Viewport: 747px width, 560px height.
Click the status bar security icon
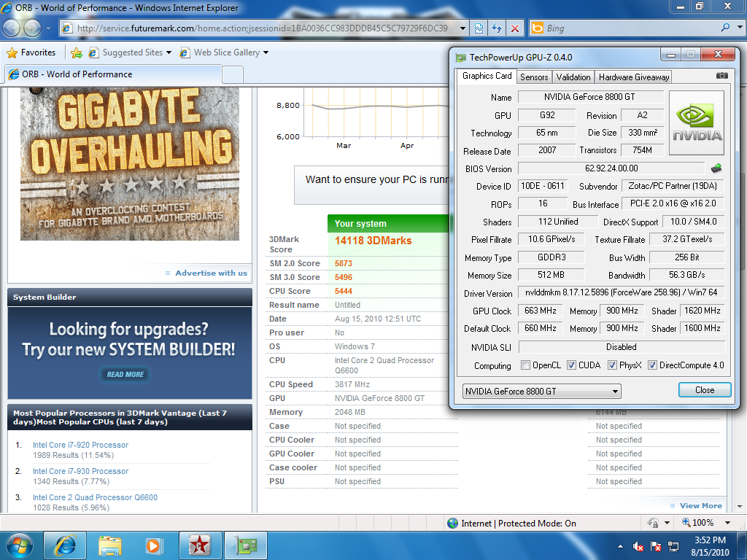pyautogui.click(x=653, y=523)
